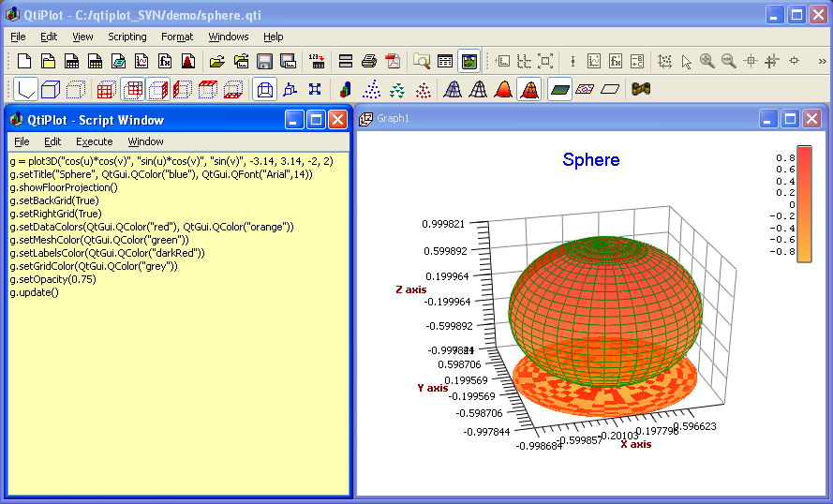Image resolution: width=833 pixels, height=504 pixels.
Task: Click the Export PDF icon
Action: point(393,62)
